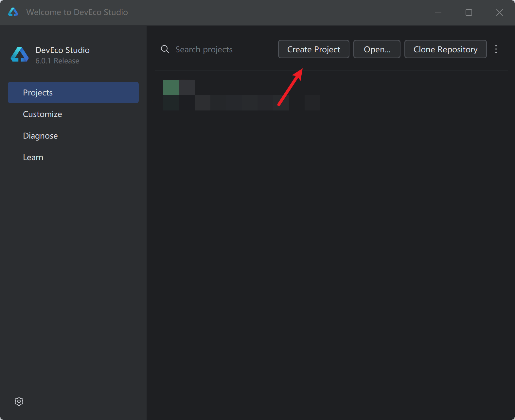Select the Projects tab in sidebar
The height and width of the screenshot is (420, 515).
click(73, 92)
